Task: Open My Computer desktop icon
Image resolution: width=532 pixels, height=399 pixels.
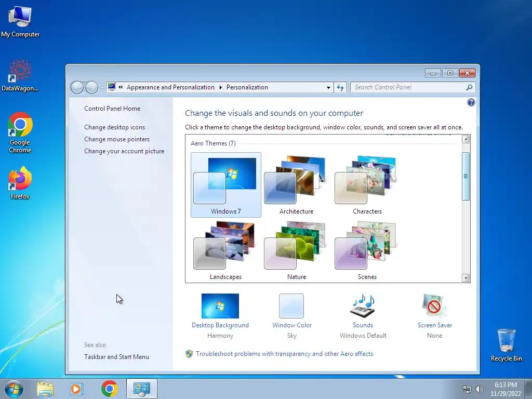Action: pyautogui.click(x=20, y=20)
